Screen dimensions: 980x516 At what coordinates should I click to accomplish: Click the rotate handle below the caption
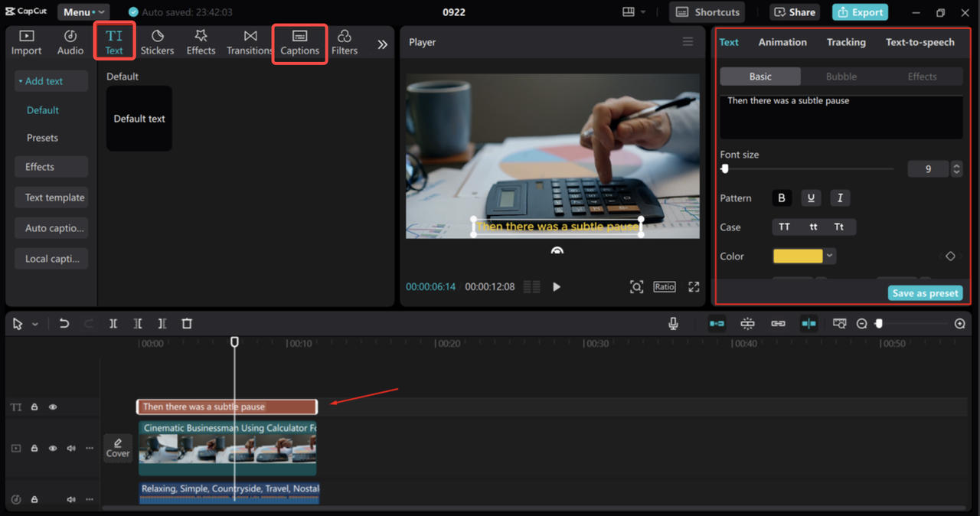[x=557, y=250]
